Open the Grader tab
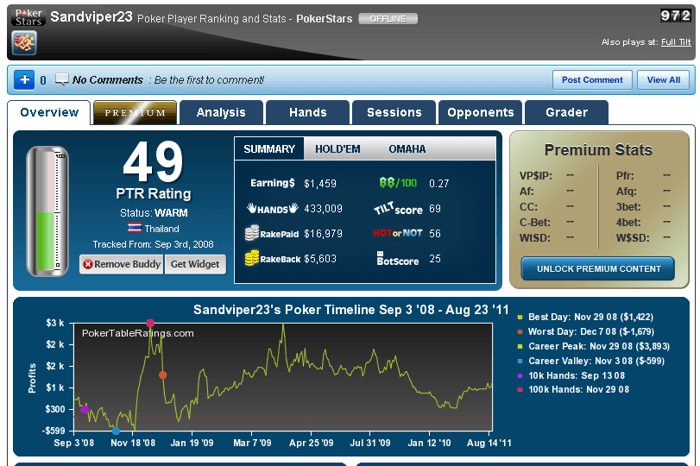Viewport: 700px width, 466px height. coord(567,112)
